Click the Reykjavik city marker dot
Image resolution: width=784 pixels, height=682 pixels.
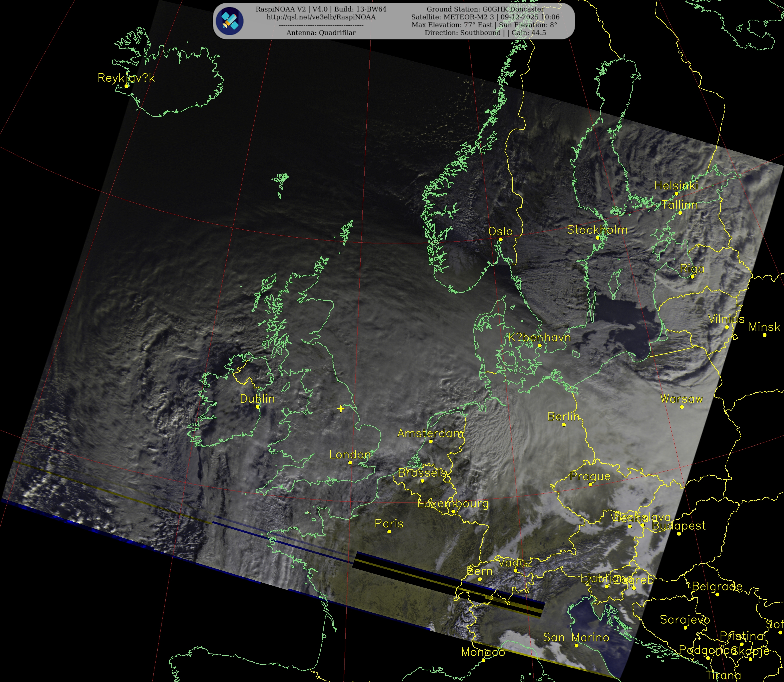pos(126,86)
